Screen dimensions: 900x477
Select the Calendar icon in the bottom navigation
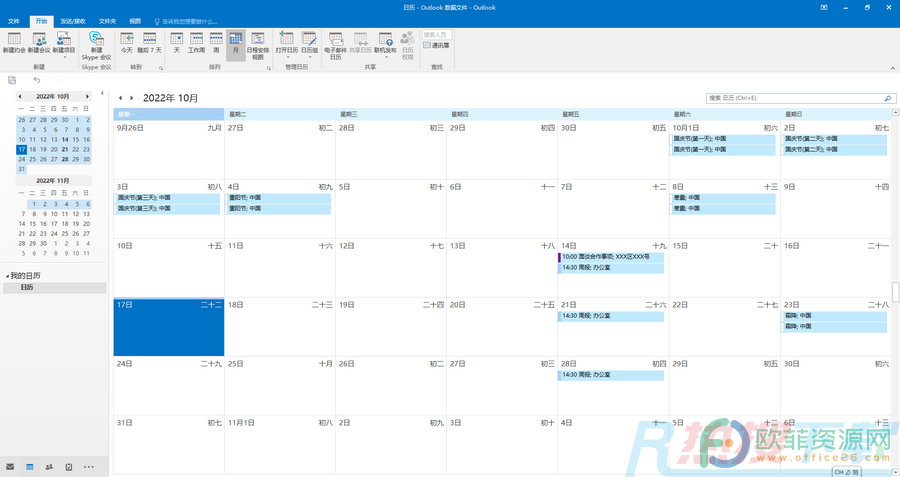pos(30,467)
